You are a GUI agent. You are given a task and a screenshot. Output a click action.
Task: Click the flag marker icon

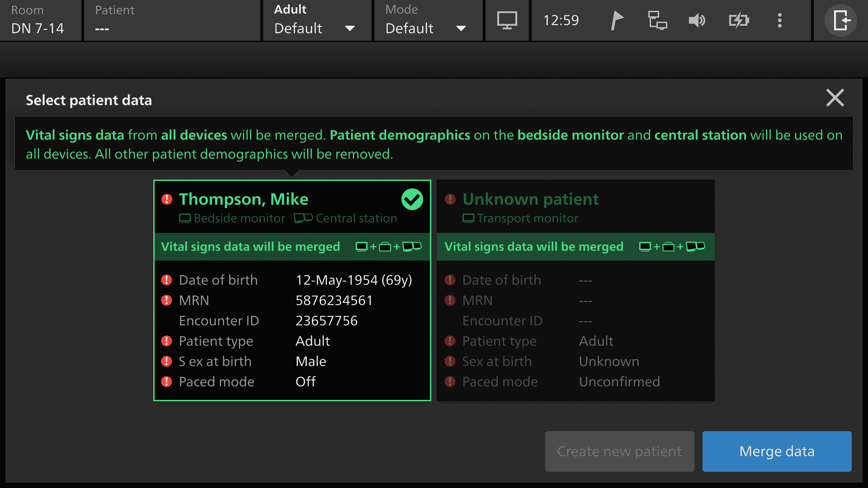click(617, 20)
